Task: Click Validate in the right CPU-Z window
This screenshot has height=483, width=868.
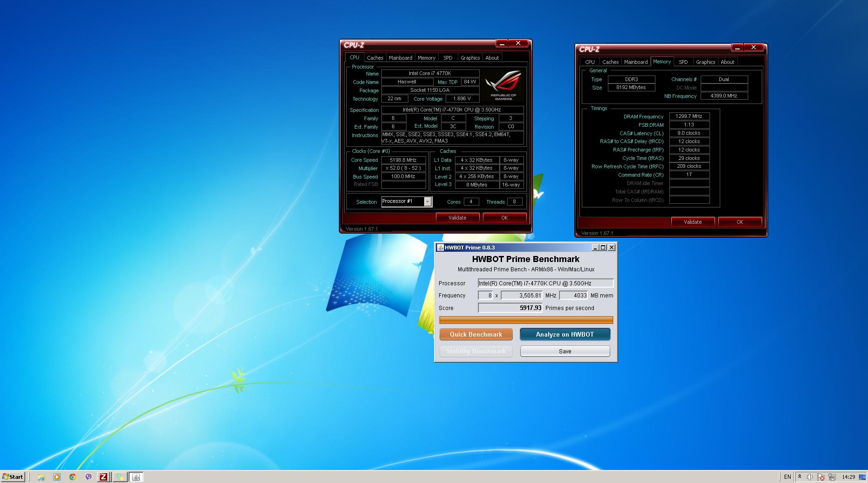Action: point(693,222)
